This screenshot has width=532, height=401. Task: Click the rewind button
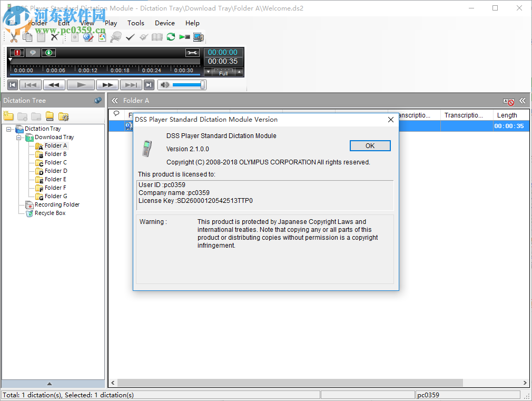pyautogui.click(x=54, y=85)
